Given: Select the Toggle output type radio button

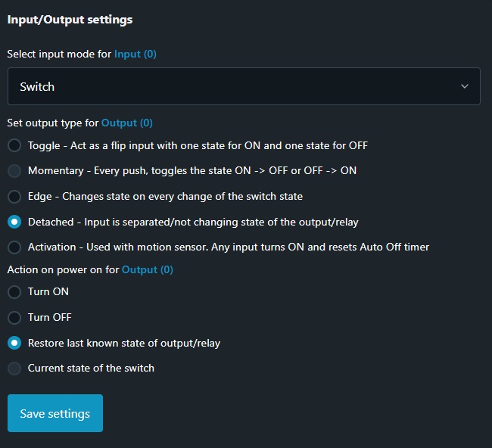Looking at the screenshot, I should [x=14, y=145].
